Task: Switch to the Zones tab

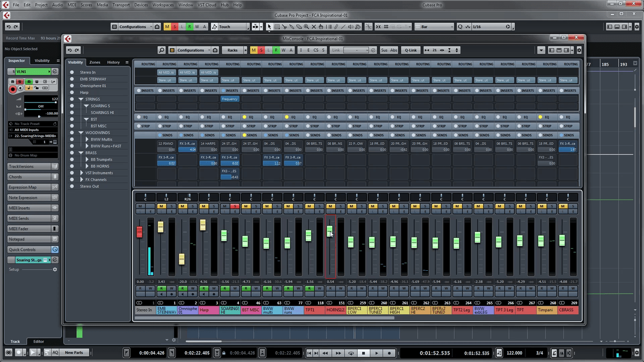Action: click(94, 62)
